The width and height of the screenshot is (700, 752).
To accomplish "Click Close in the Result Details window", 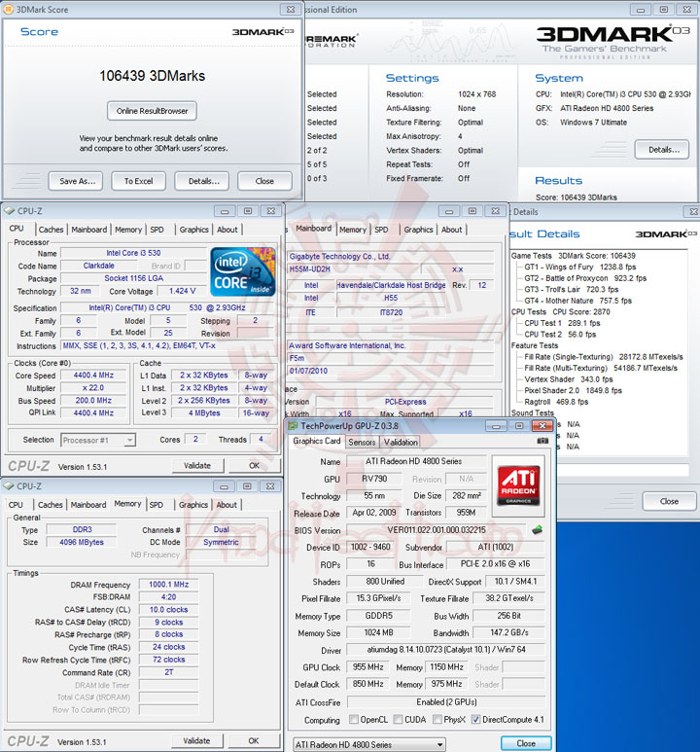I will [x=669, y=501].
